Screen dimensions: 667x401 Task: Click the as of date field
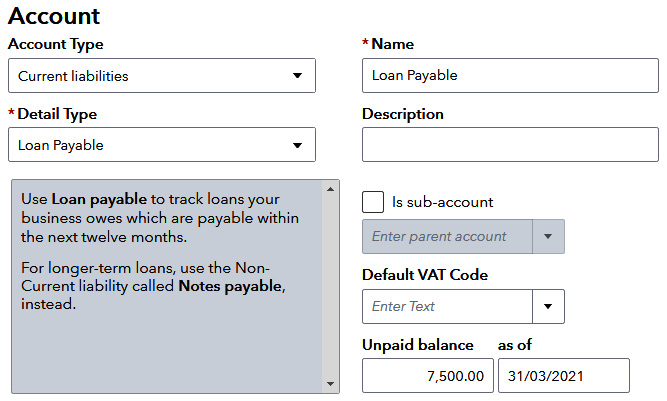pos(563,376)
